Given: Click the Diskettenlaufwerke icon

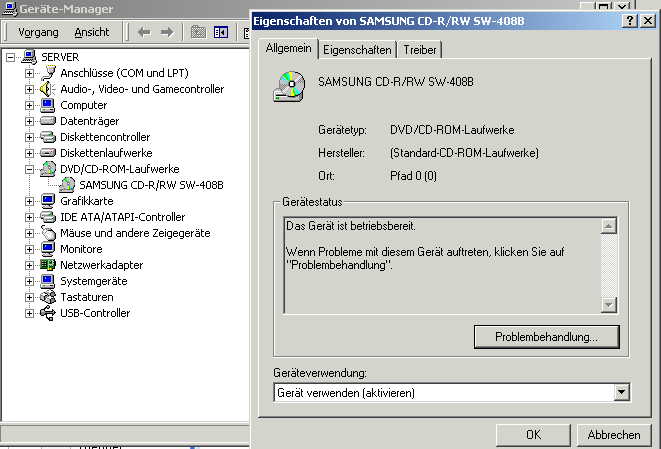Looking at the screenshot, I should 48,153.
